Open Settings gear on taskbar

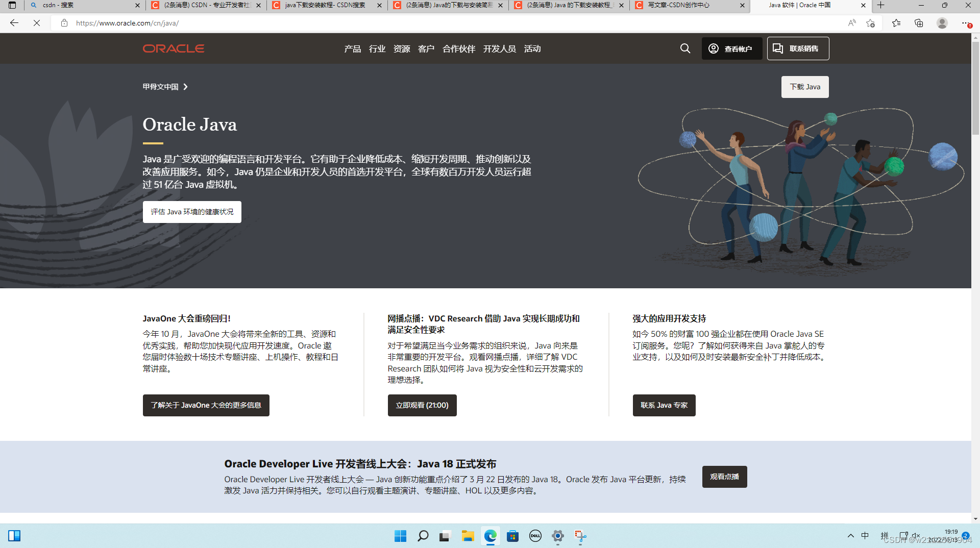(557, 536)
